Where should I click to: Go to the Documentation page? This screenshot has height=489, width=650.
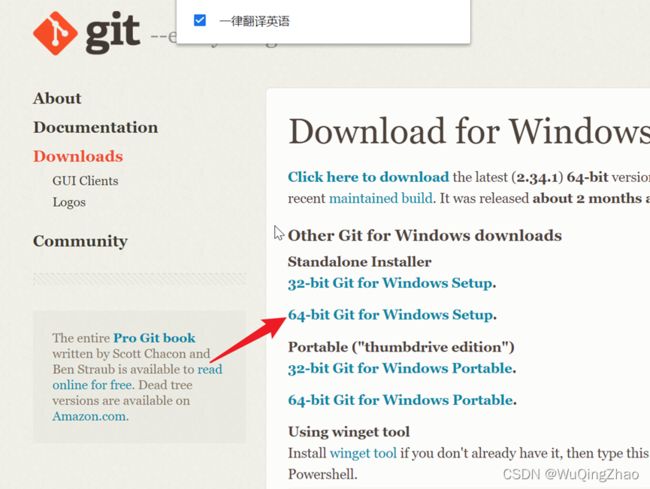point(95,127)
